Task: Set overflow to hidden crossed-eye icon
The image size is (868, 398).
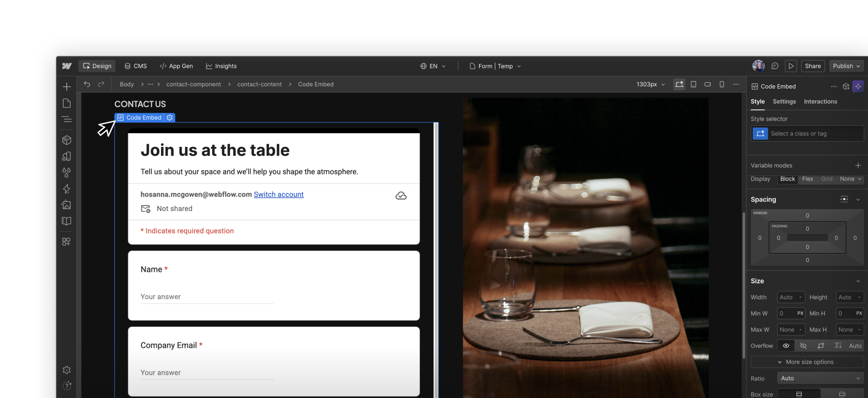Action: click(x=803, y=346)
